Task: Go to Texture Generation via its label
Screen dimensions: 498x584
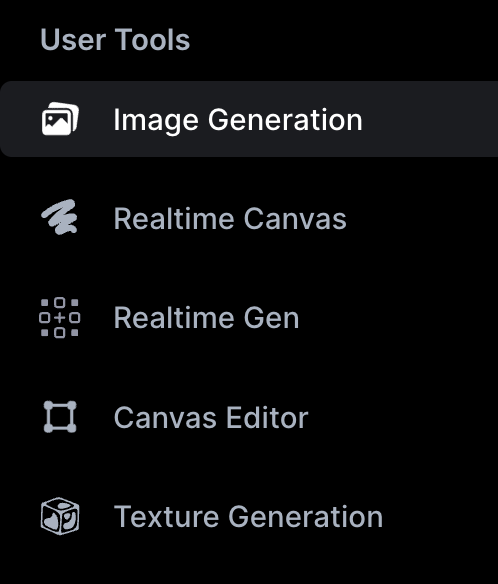Action: (248, 517)
